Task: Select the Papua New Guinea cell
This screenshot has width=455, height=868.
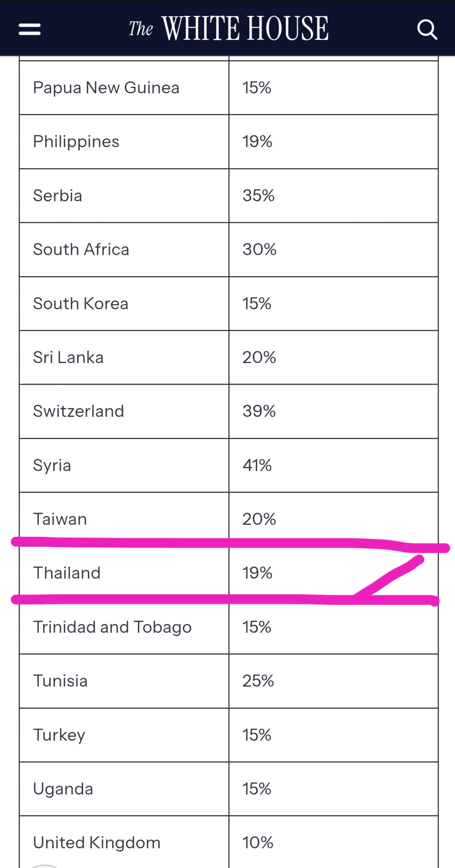Action: coord(106,88)
